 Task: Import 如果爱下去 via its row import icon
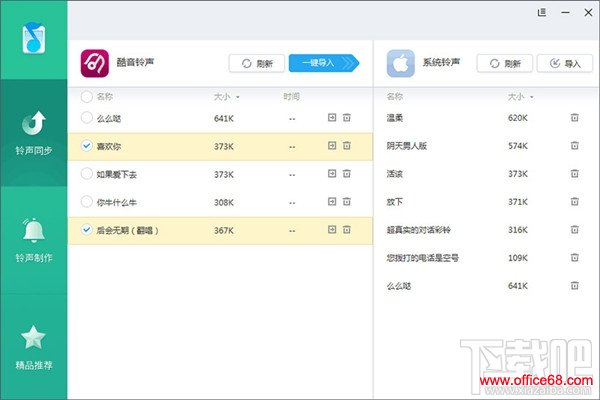(332, 173)
